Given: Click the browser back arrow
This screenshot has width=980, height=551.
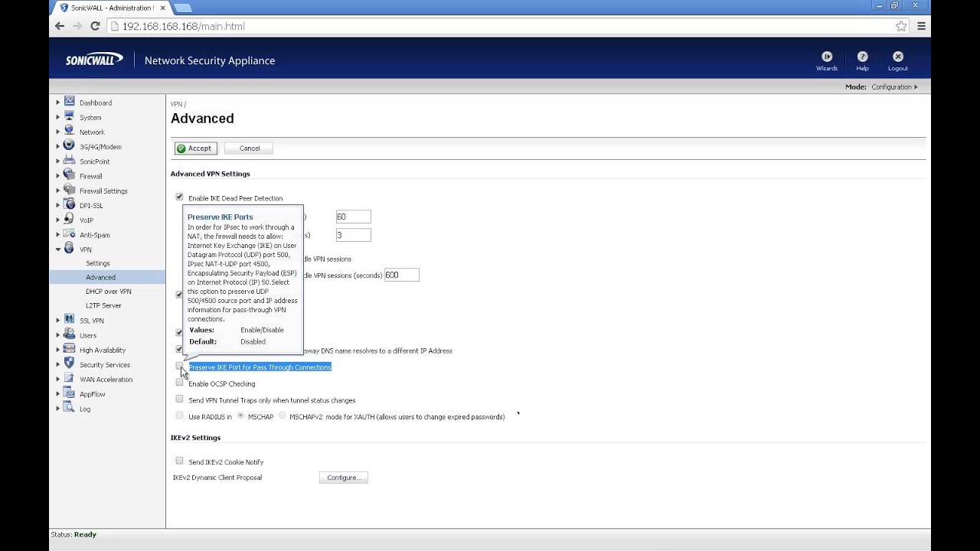Looking at the screenshot, I should coord(60,26).
